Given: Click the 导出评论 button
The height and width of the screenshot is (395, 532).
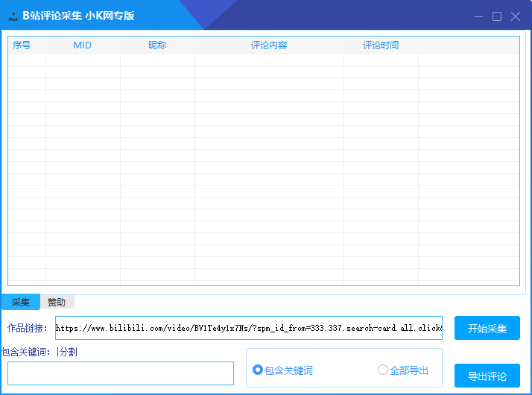Looking at the screenshot, I should click(x=487, y=376).
